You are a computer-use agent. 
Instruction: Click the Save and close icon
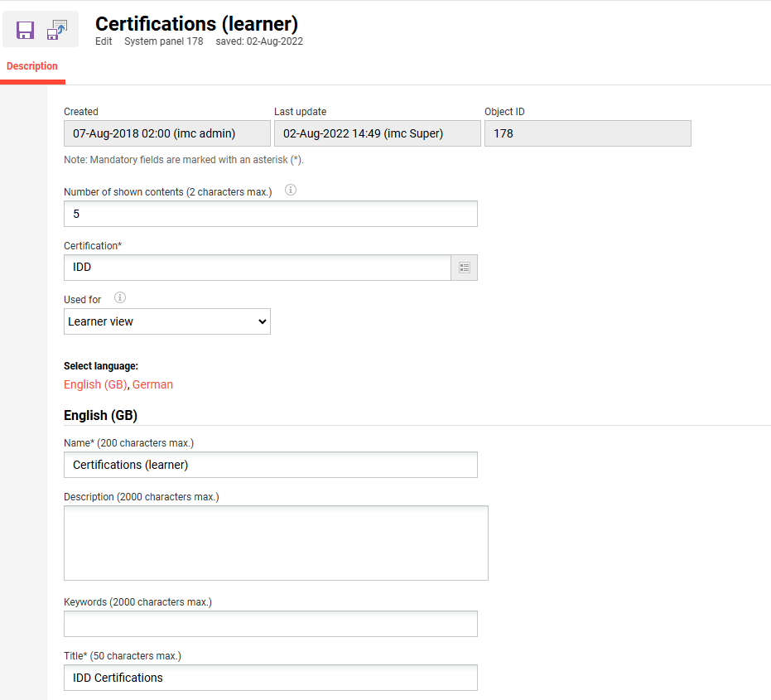coord(57,30)
